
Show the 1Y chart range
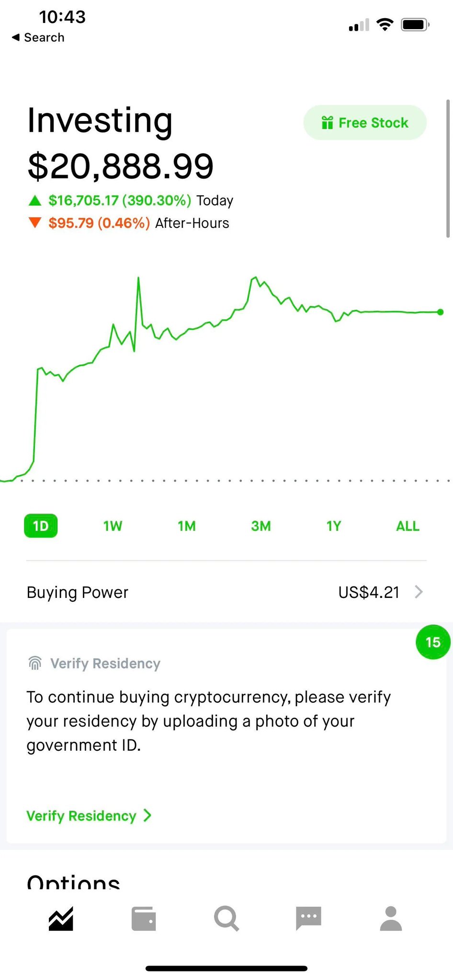coord(334,526)
